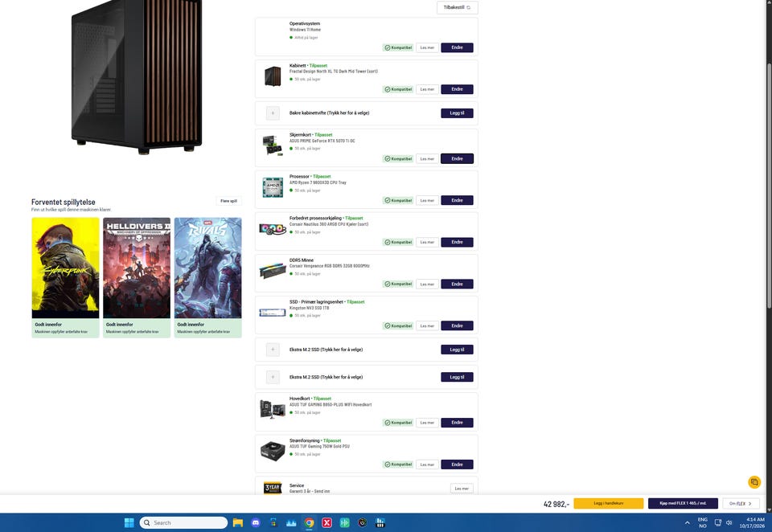The height and width of the screenshot is (532, 772).
Task: Choose Kjøp med FLEX monthly payment
Action: click(x=683, y=503)
